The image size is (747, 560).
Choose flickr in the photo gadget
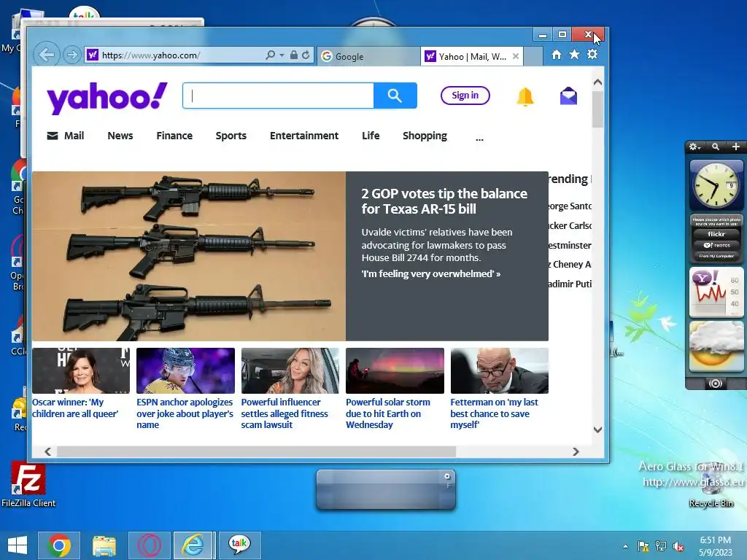pos(716,234)
